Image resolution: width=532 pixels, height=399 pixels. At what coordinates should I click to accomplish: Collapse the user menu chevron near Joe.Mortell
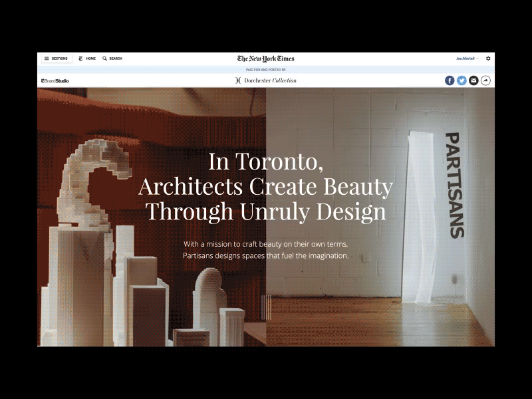click(x=477, y=59)
